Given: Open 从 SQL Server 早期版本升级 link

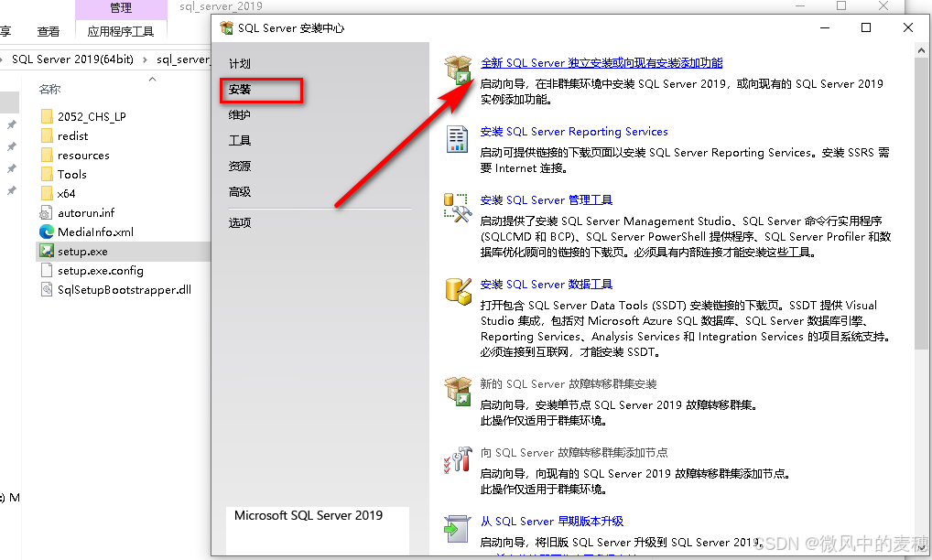Looking at the screenshot, I should [x=551, y=522].
